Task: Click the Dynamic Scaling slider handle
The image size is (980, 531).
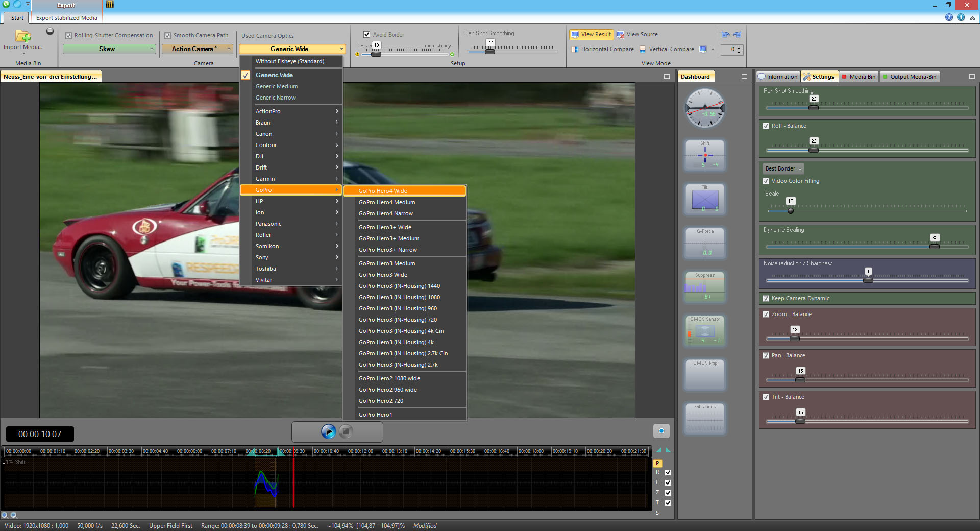Action: click(934, 246)
